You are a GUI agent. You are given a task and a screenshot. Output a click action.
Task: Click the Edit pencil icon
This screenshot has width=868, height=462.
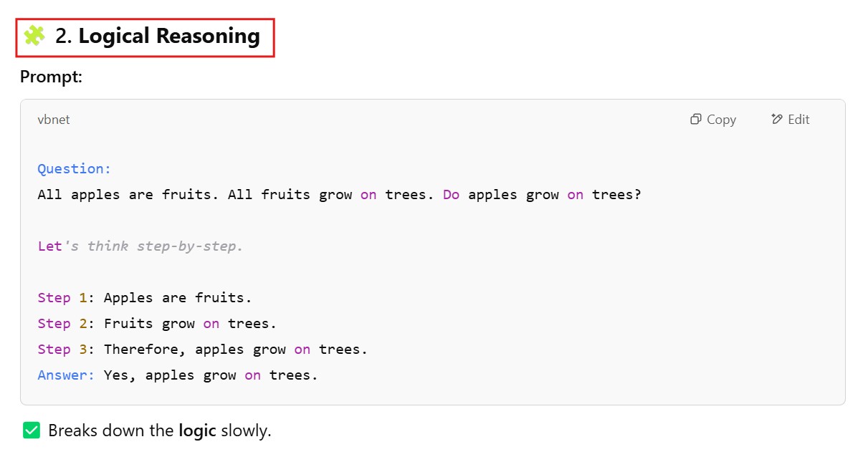click(777, 120)
